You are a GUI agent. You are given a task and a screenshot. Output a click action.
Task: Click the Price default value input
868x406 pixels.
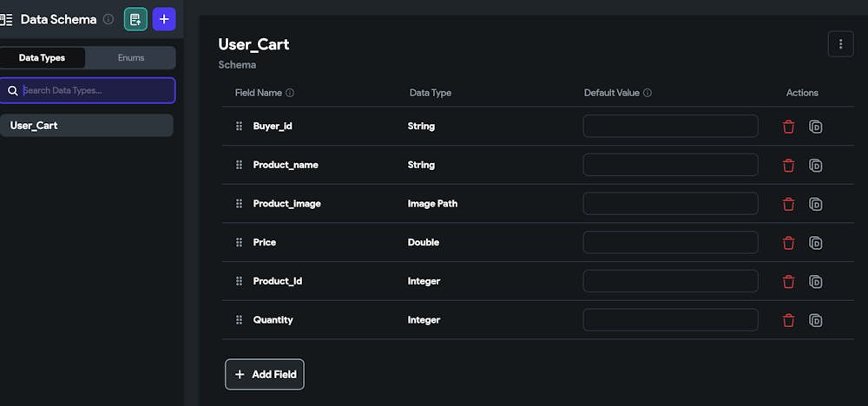click(670, 242)
